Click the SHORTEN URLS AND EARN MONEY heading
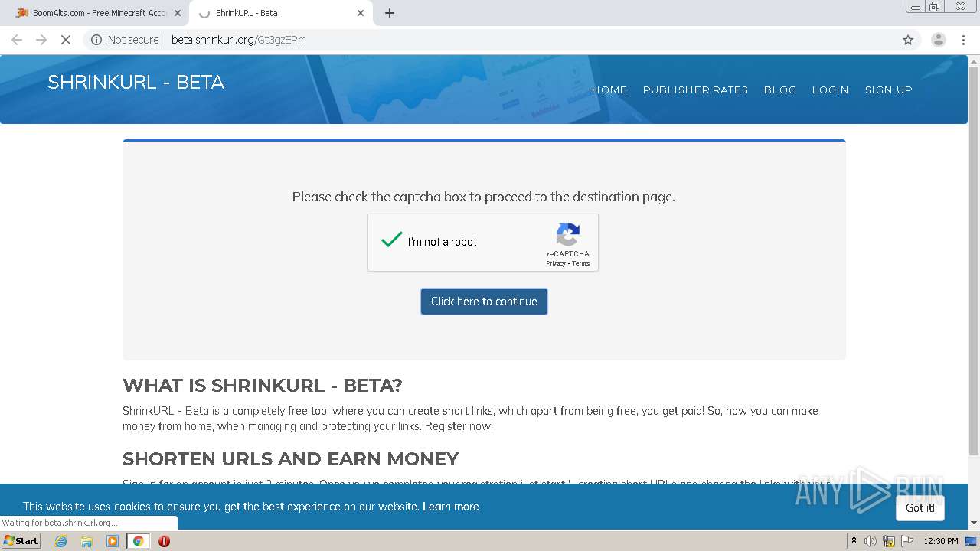 click(x=291, y=458)
